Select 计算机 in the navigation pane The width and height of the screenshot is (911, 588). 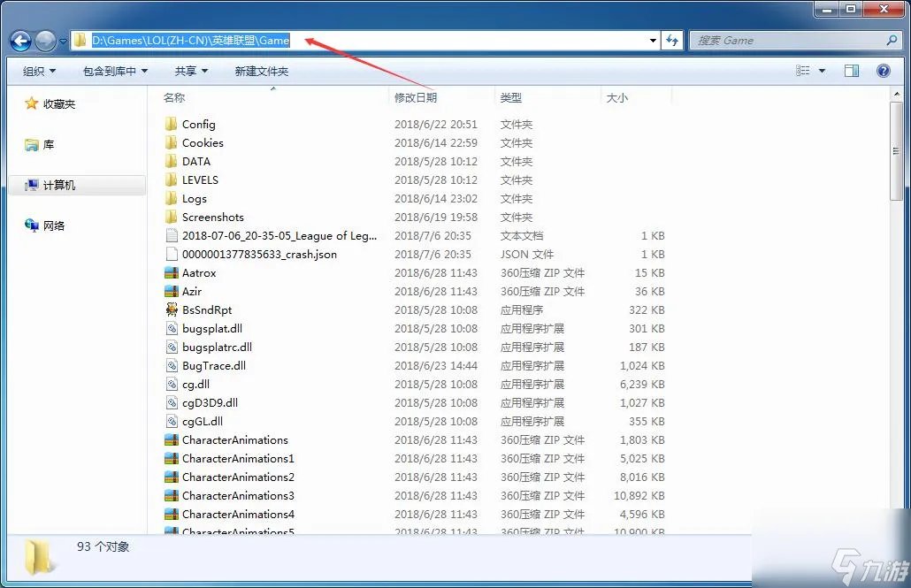(59, 186)
